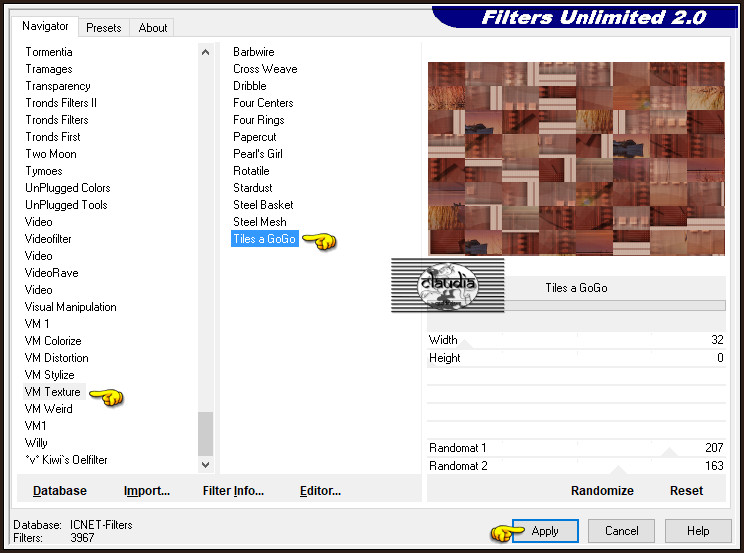
Task: Choose the Papercut filter
Action: 255,137
